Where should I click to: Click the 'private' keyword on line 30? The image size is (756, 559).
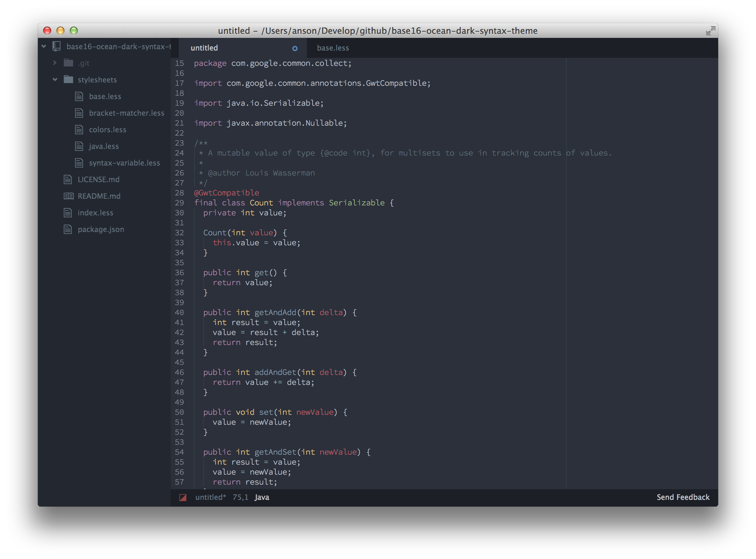click(220, 213)
